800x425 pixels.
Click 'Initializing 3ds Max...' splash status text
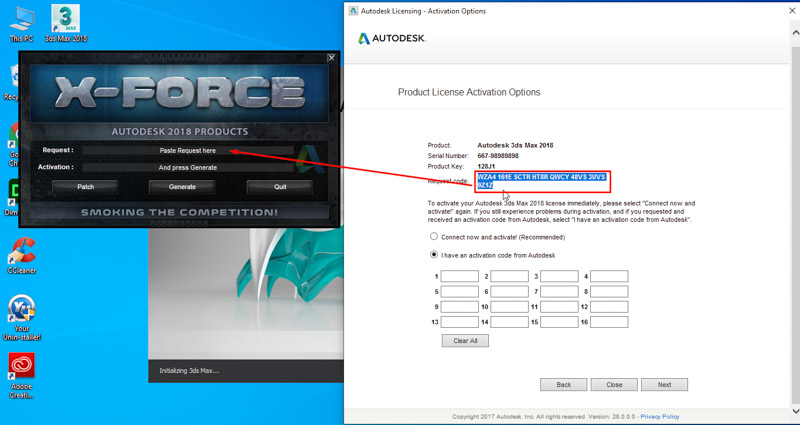click(189, 371)
